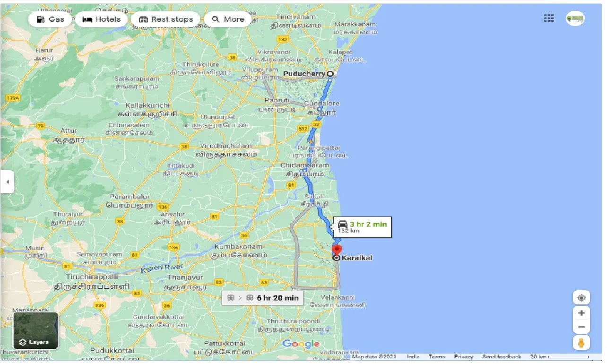Screen dimensions: 607x364
Task: Click the Google logo on the map
Action: pos(301,344)
